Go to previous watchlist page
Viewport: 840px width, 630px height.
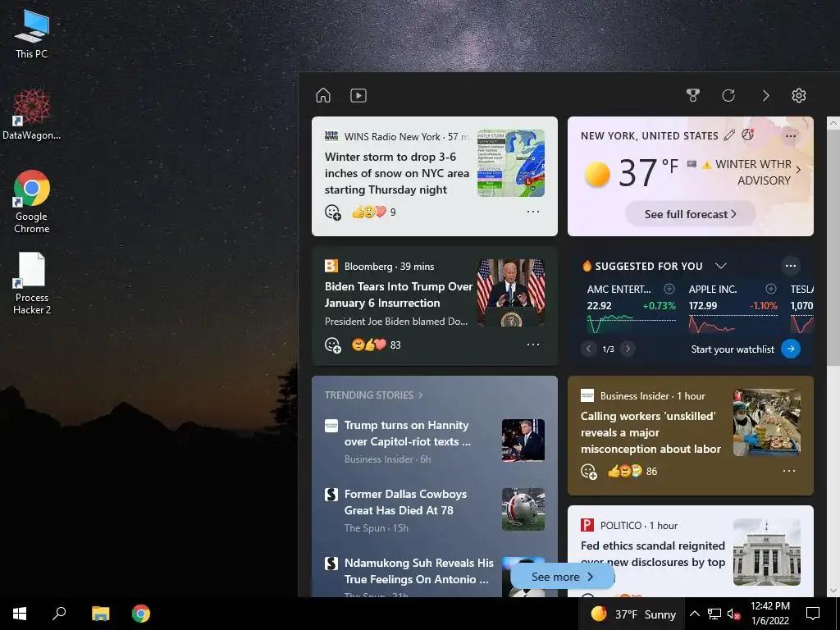click(588, 349)
